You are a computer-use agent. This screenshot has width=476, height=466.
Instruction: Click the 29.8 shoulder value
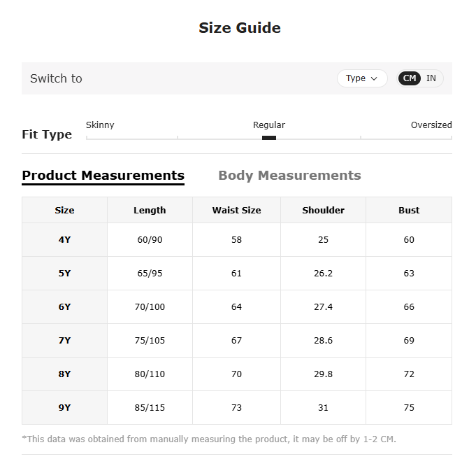(324, 374)
